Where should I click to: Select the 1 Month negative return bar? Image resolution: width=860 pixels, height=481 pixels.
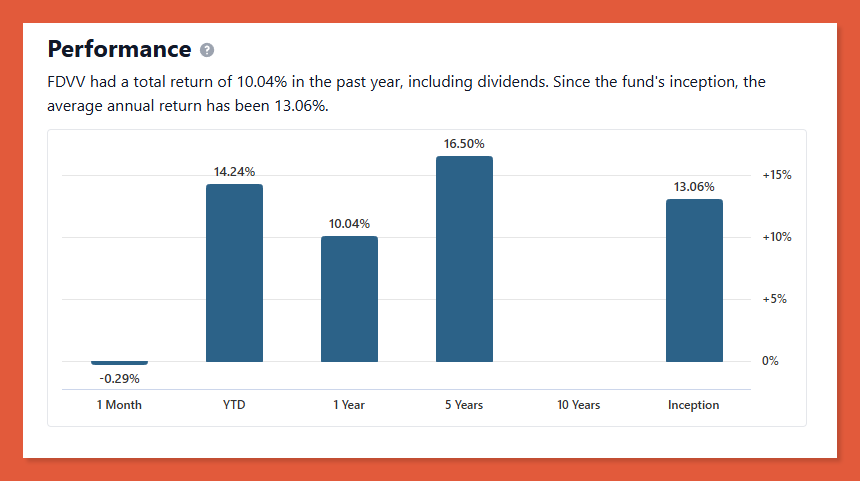coord(119,363)
